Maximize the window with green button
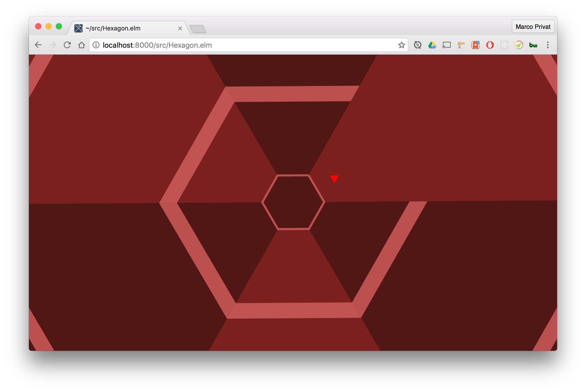The height and width of the screenshot is (392, 586). (x=59, y=26)
